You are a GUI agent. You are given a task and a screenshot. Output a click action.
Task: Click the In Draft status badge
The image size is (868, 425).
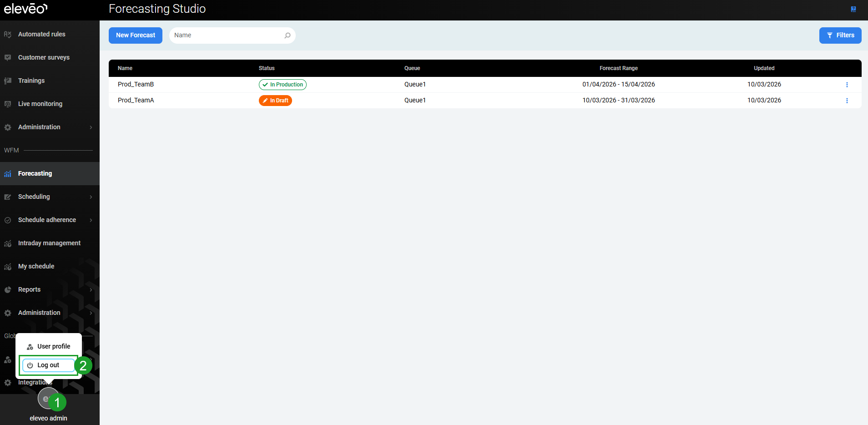275,101
